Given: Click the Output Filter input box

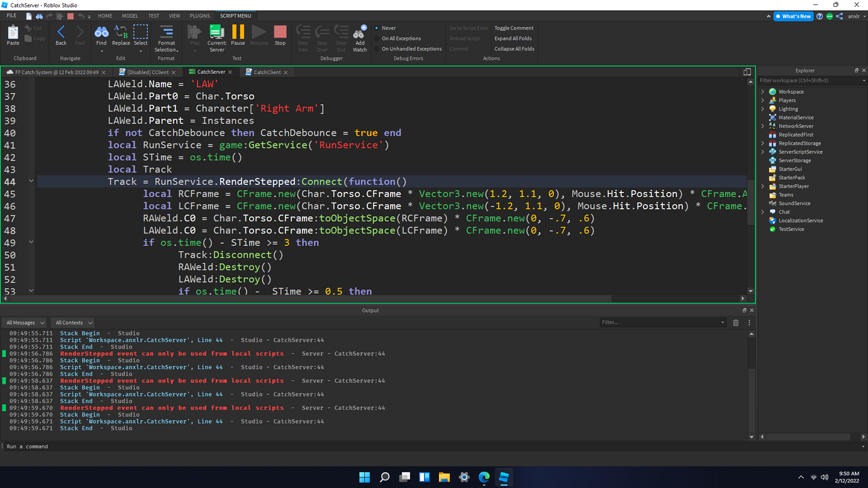Looking at the screenshot, I should click(662, 323).
